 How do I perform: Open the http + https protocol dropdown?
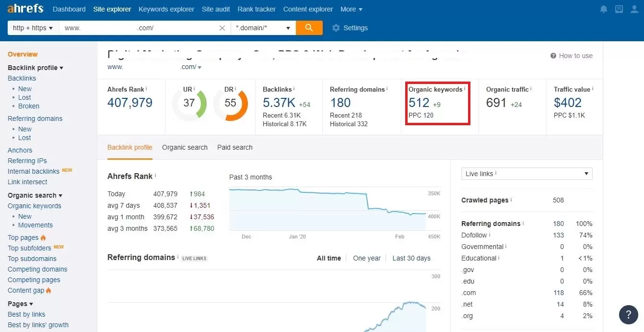pos(33,28)
